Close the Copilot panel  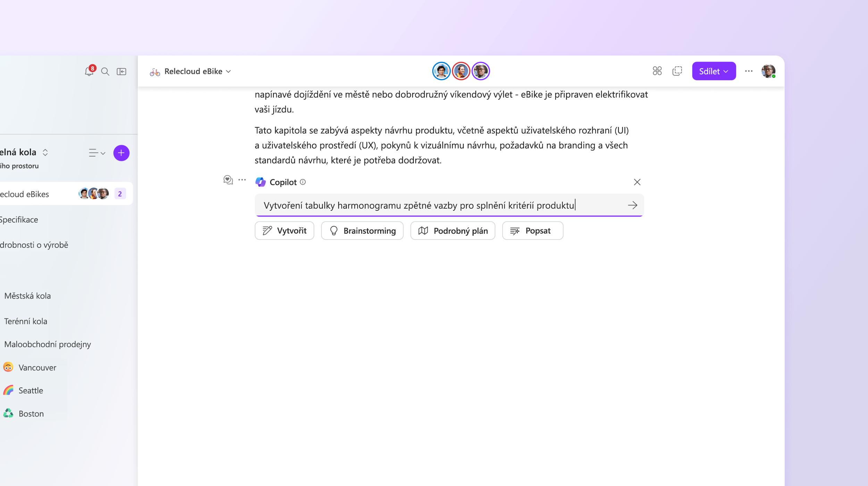[637, 182]
